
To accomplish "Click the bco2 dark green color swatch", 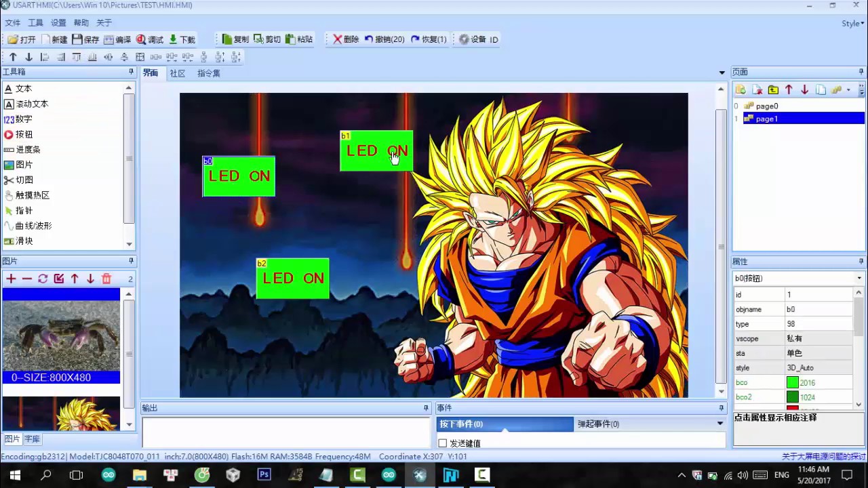I will (x=792, y=397).
